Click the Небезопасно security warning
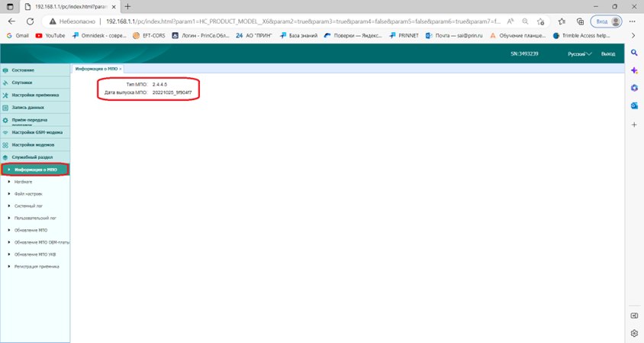This screenshot has width=644, height=343. (72, 21)
